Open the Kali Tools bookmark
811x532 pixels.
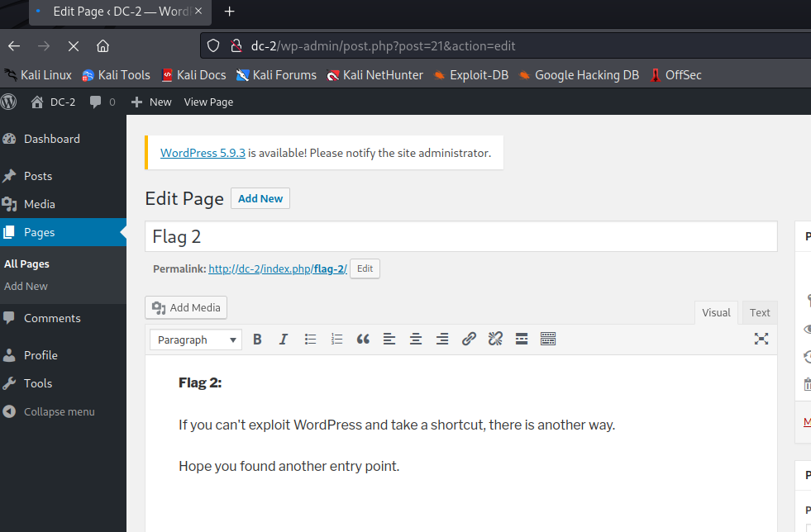coord(116,75)
